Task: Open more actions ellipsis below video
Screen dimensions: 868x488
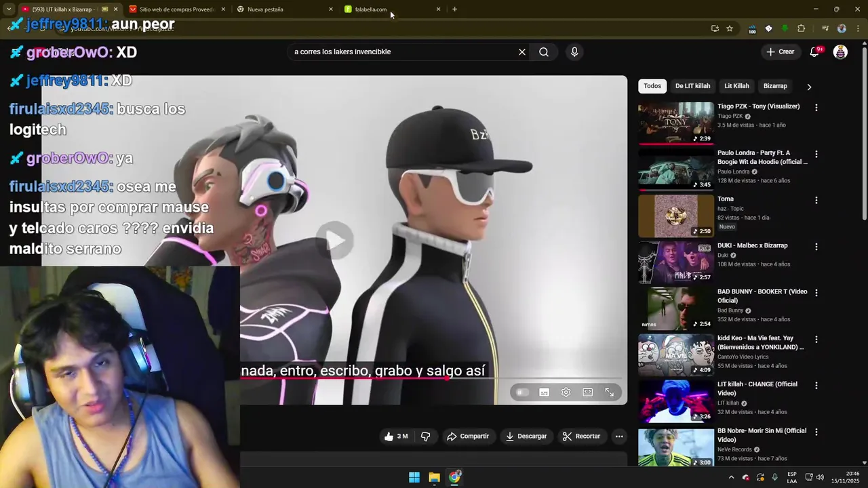Action: click(619, 436)
